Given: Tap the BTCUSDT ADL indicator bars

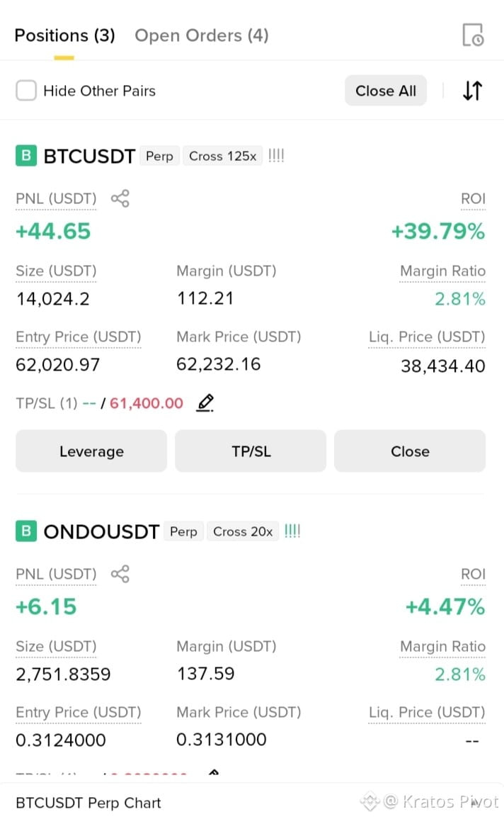Looking at the screenshot, I should point(276,156).
